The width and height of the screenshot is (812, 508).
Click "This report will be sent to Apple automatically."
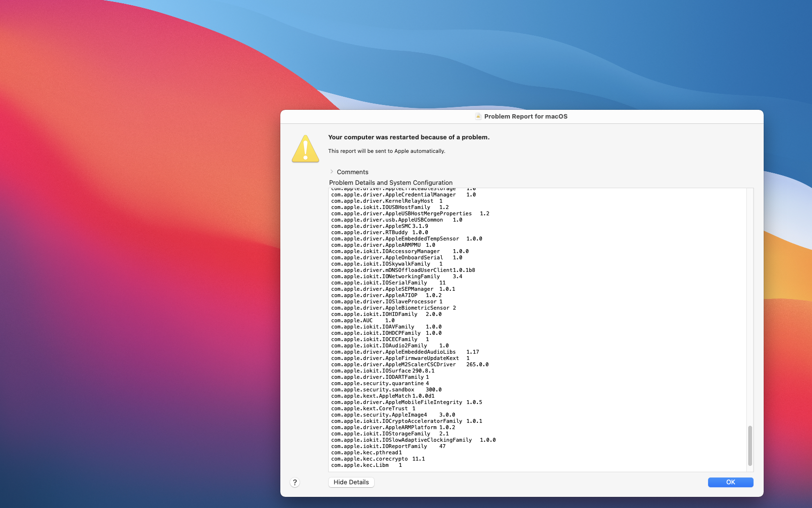387,151
